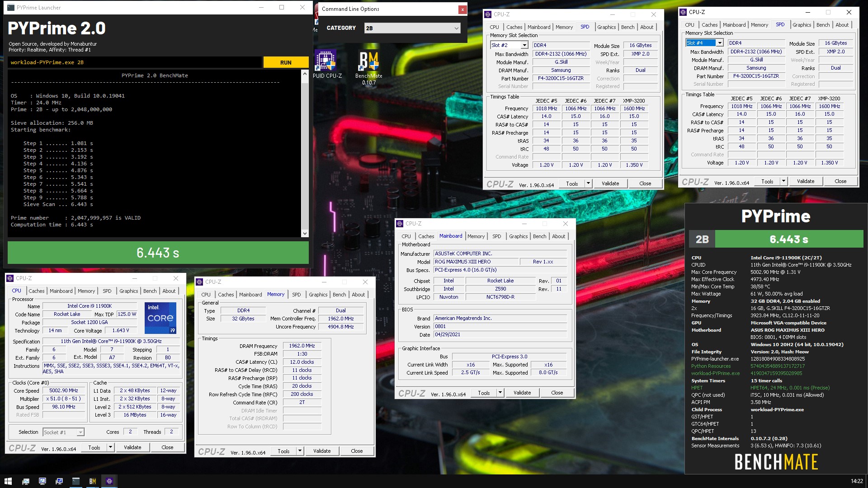Click Validate in the CPU tab window

[132, 447]
